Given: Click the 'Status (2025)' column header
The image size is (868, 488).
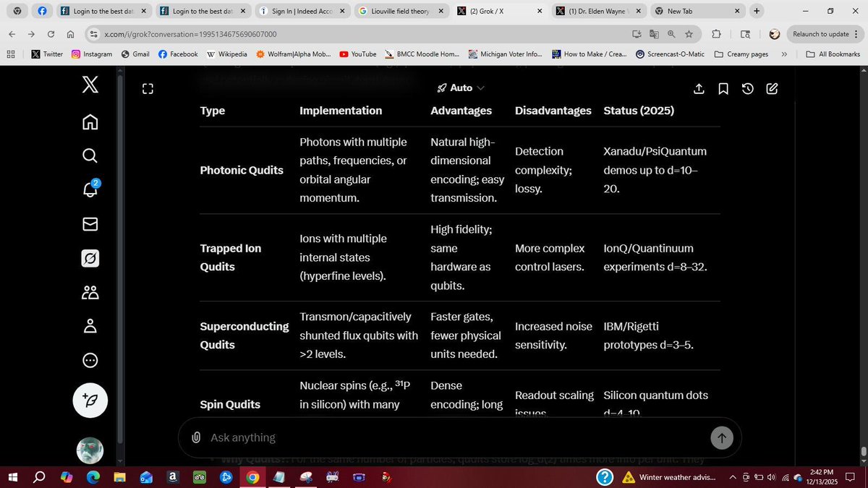Looking at the screenshot, I should point(639,111).
